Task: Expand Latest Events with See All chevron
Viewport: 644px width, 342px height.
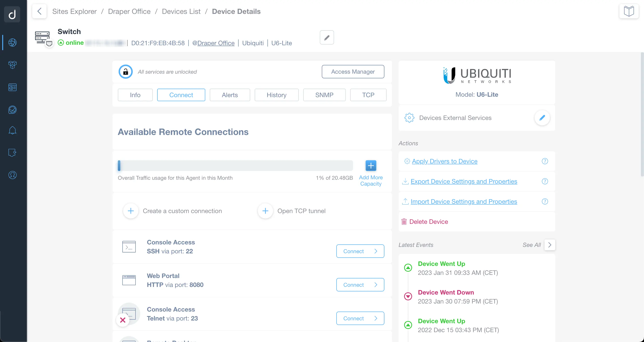Action: [x=549, y=245]
